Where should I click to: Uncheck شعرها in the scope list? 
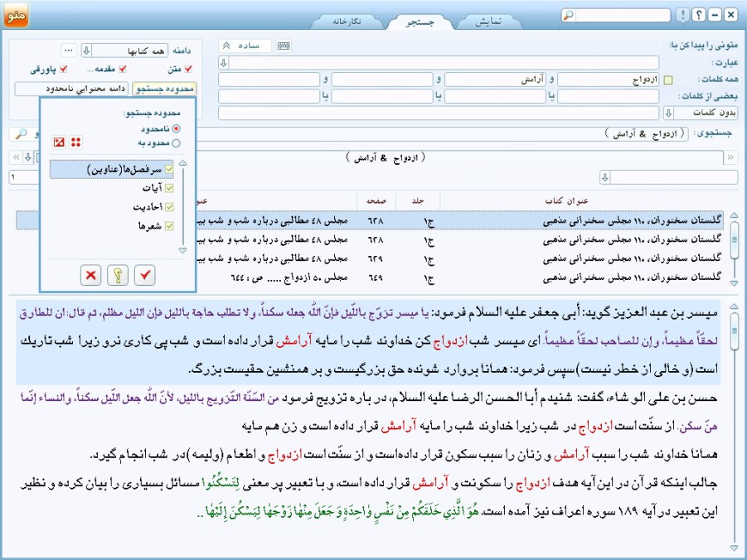click(x=169, y=226)
